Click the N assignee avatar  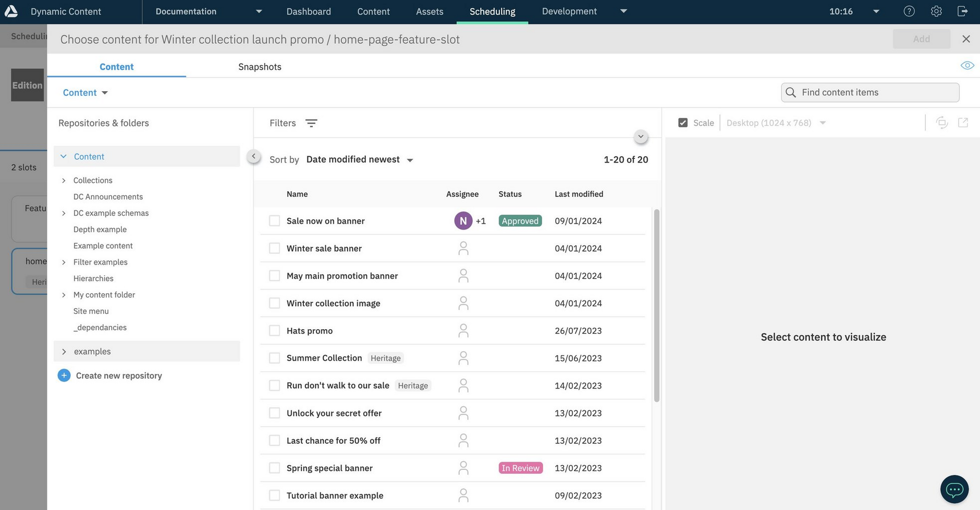463,221
